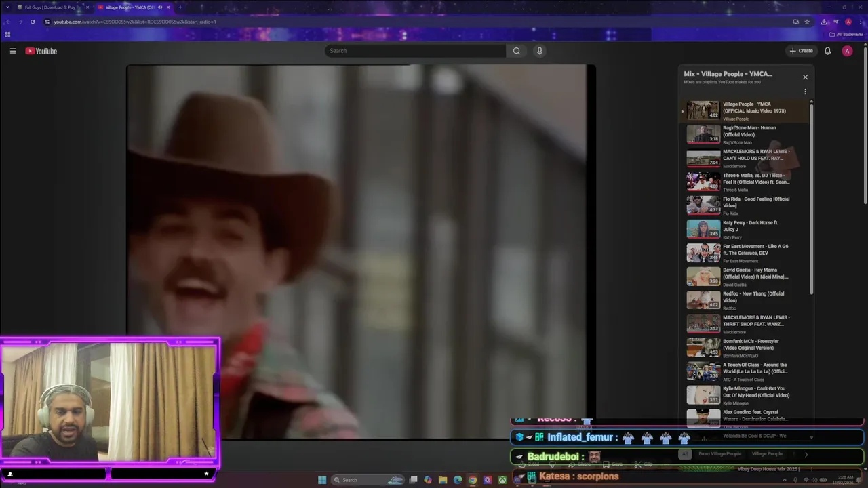Close the Fall Guys tab
Screen dimensions: 868x488
87,7
